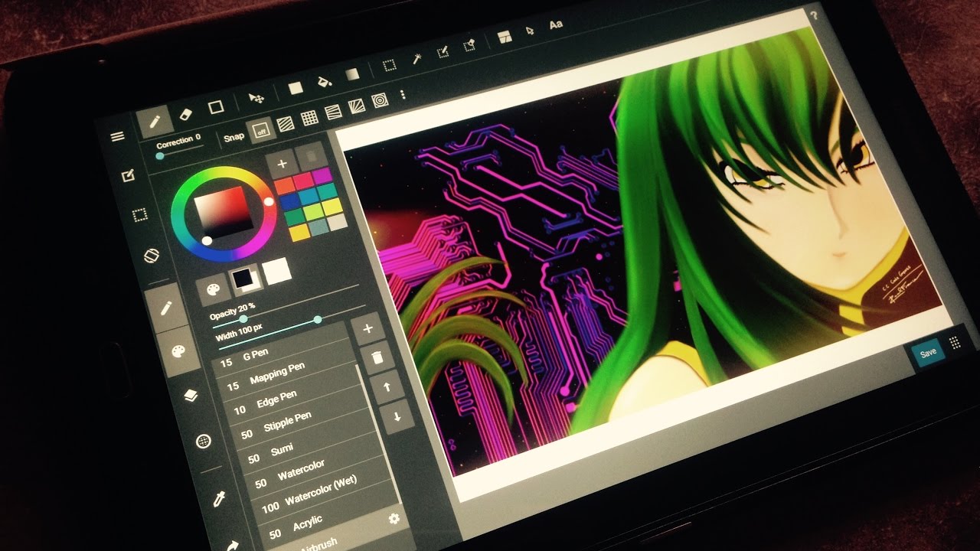Select the Operation arrow cursor tool
Viewport: 980px width, 551px height.
pos(529,31)
